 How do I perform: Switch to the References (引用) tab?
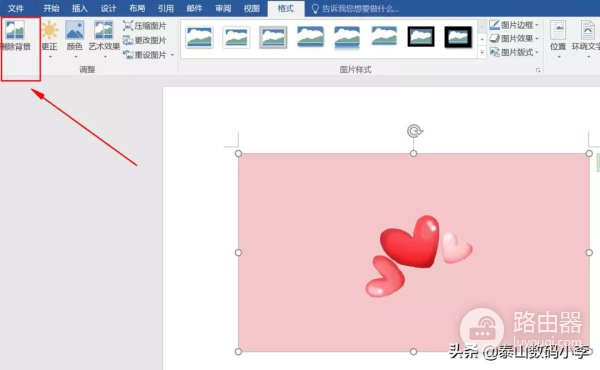click(166, 8)
